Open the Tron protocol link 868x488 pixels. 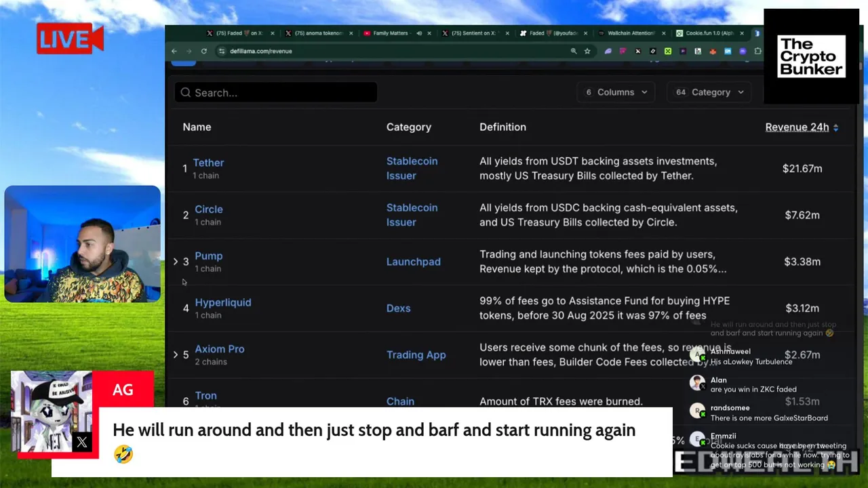click(206, 396)
